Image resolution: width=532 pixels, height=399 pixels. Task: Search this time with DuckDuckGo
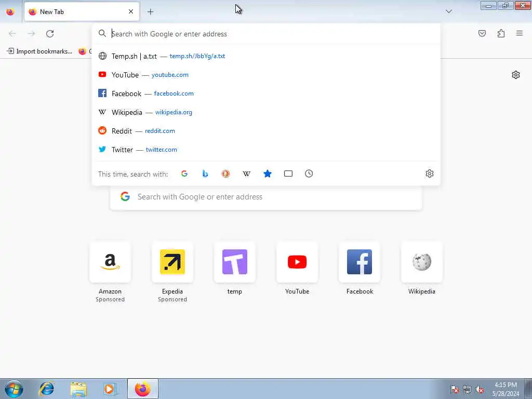click(225, 174)
